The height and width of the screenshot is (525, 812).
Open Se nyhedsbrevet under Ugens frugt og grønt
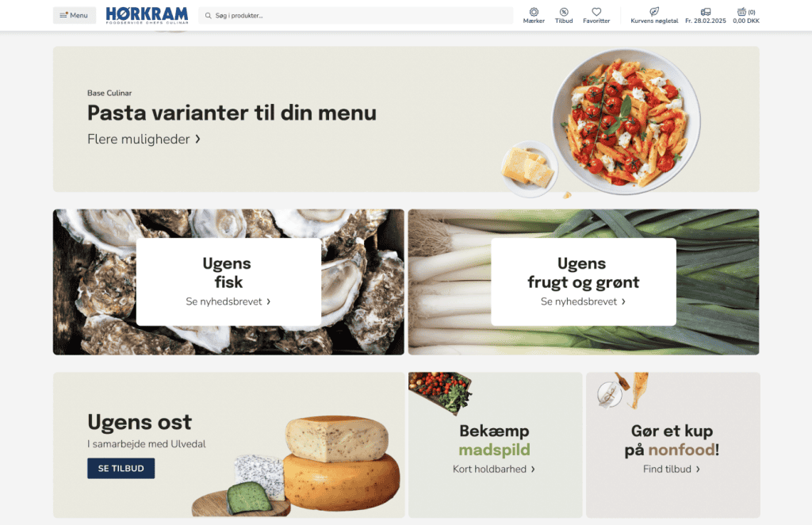(583, 301)
